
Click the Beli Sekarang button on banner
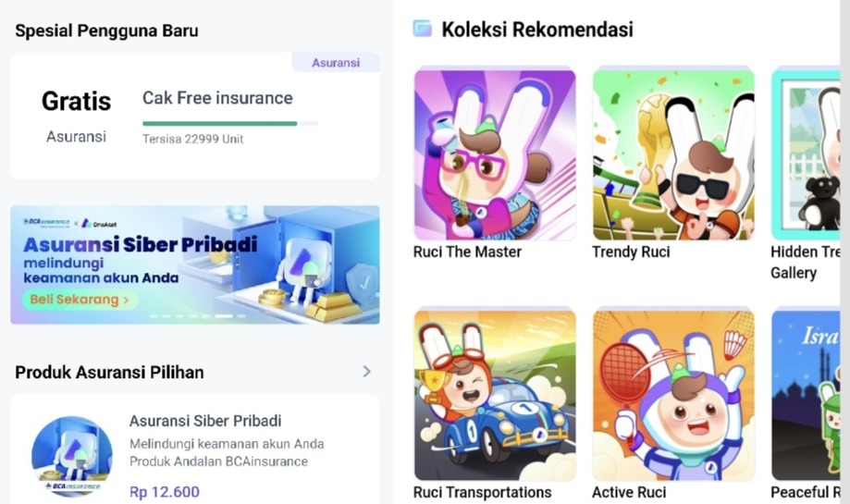tap(80, 300)
